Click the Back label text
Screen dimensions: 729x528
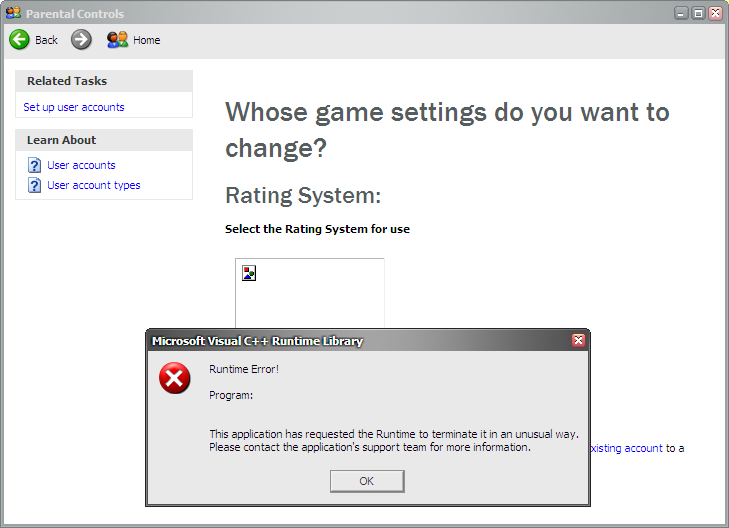tap(46, 40)
